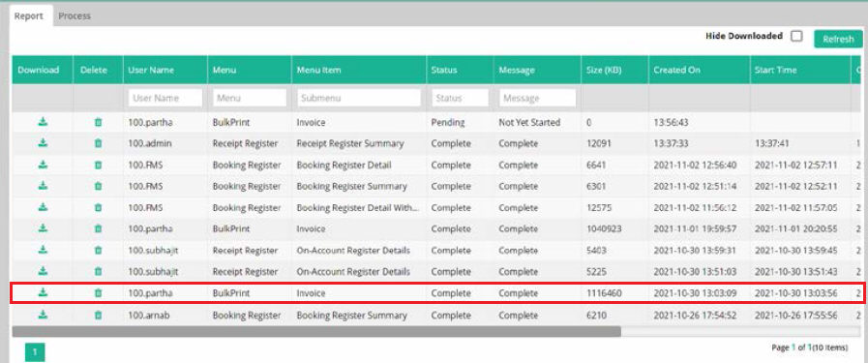868x363 pixels.
Task: Delete the 5403 KB On-Account Register row
Action: (x=98, y=250)
